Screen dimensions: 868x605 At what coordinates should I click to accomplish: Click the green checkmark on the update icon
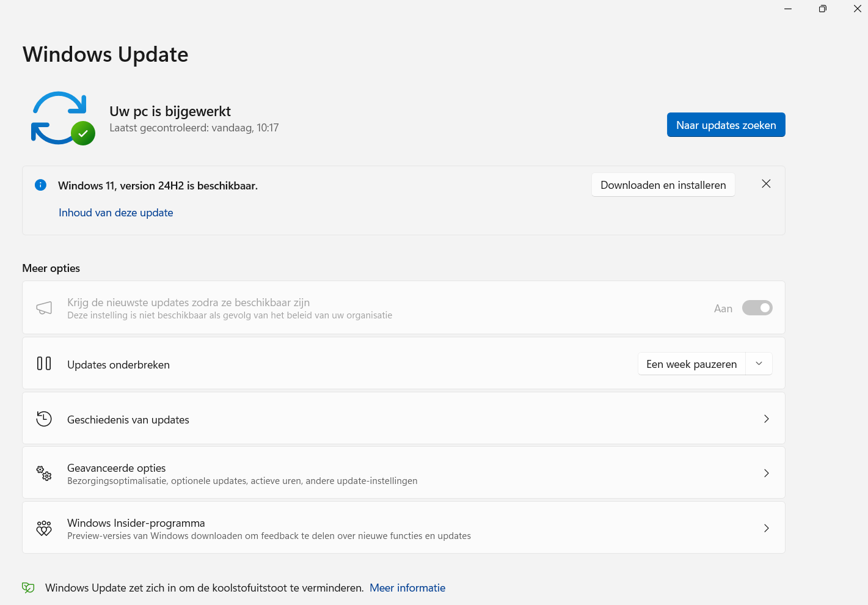84,134
